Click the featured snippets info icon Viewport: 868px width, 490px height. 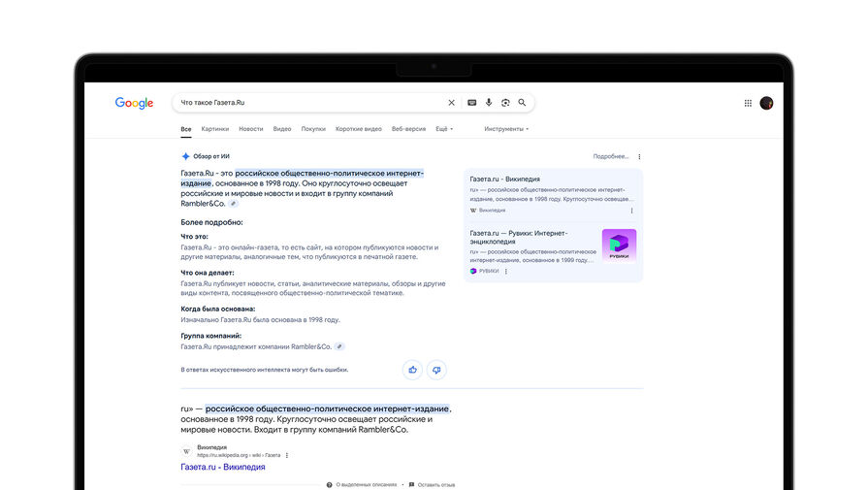[x=329, y=485]
